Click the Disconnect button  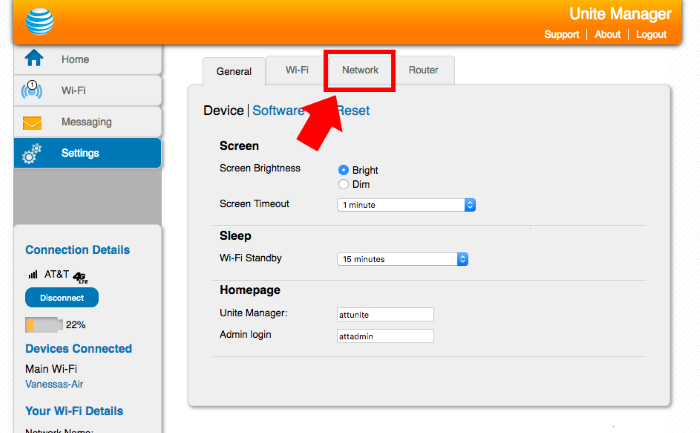[62, 298]
